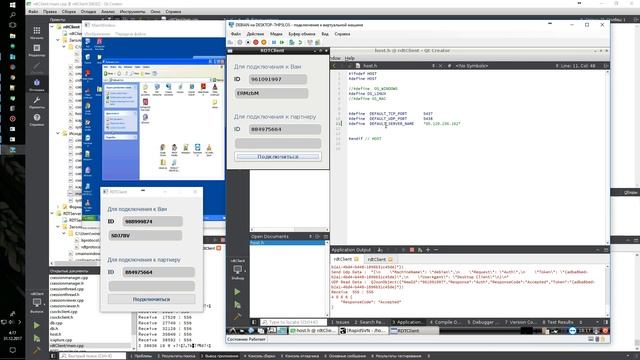This screenshot has height=360, width=640.
Task: Switch to the Edit mode in Qt Creator sidebar
Action: [x=37, y=50]
